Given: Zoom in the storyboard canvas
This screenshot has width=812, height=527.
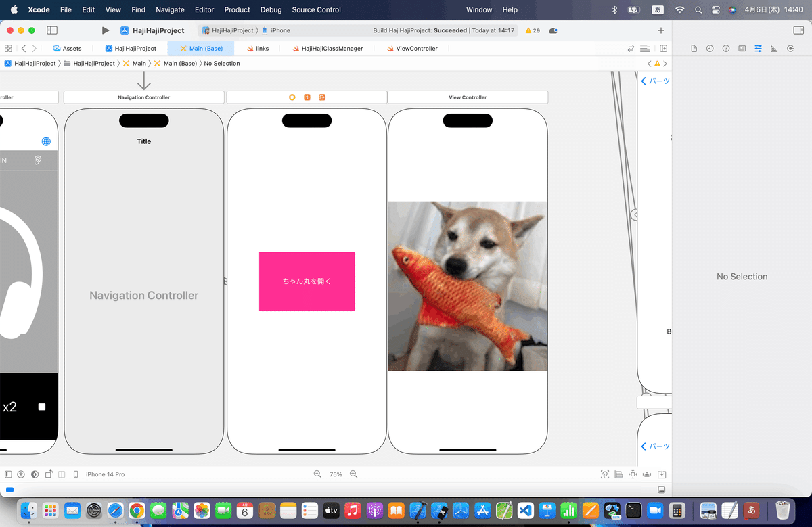Looking at the screenshot, I should tap(353, 474).
